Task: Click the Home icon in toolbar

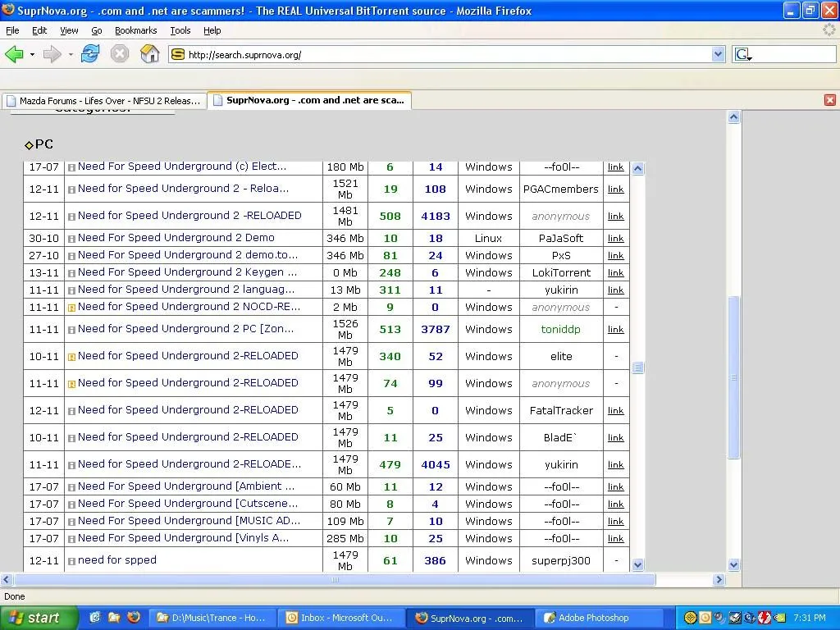Action: [x=150, y=54]
